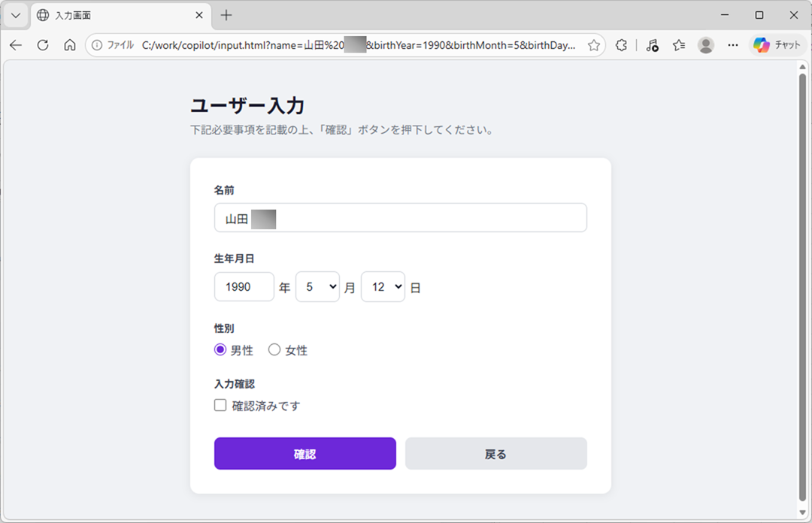
Task: Open the birth month dropdown
Action: [317, 287]
